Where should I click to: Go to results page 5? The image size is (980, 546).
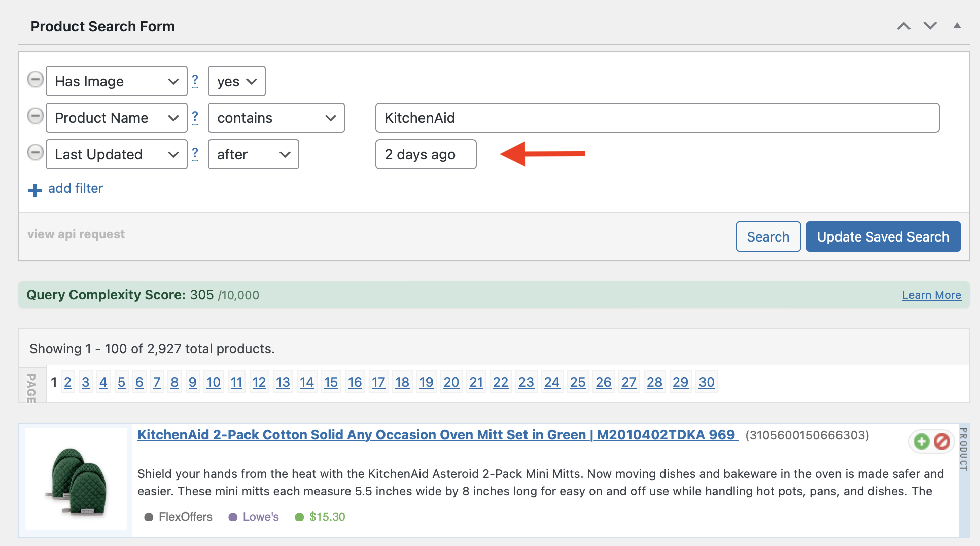coord(121,382)
